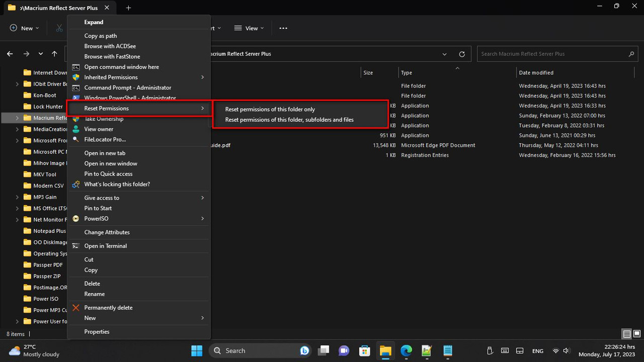
Task: Open the address bar history dropdown
Action: (444, 54)
